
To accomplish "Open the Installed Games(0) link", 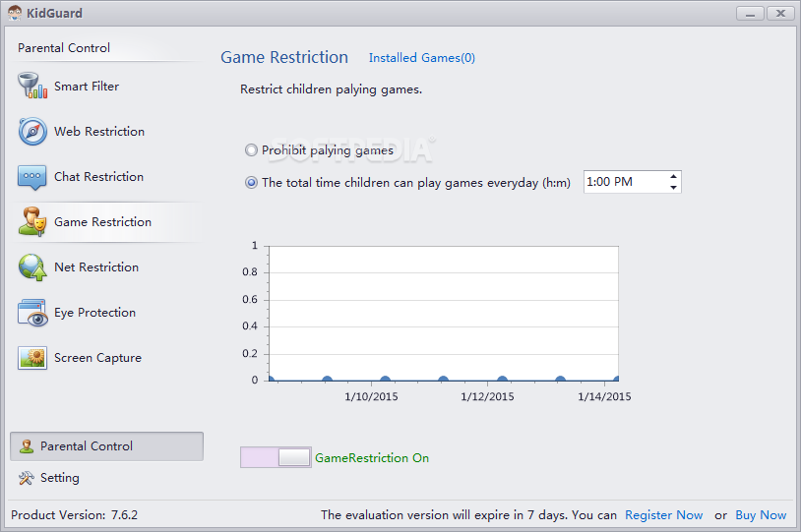I will point(422,58).
